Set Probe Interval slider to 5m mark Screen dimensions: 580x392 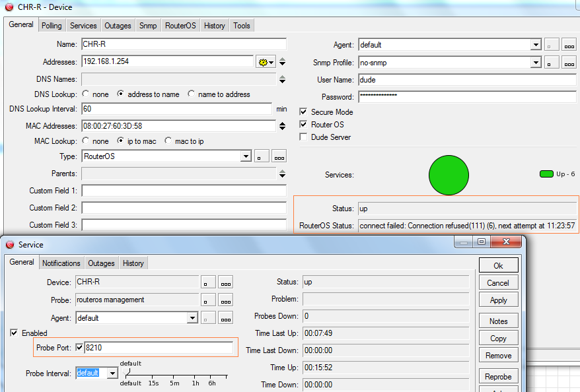(174, 376)
